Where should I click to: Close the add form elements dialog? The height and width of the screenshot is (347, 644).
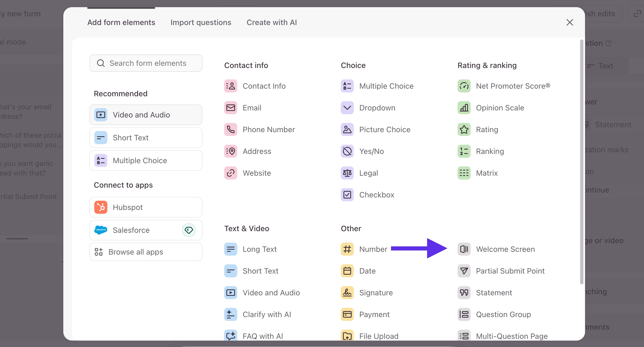[570, 22]
